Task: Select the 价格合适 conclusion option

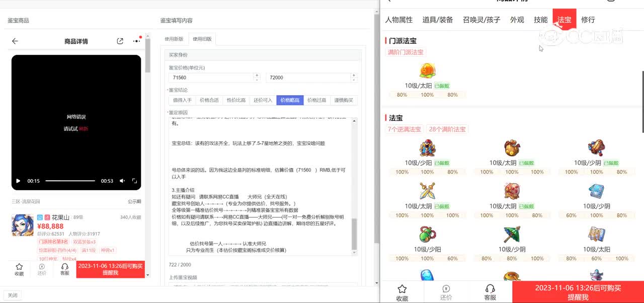Action: pyautogui.click(x=209, y=100)
